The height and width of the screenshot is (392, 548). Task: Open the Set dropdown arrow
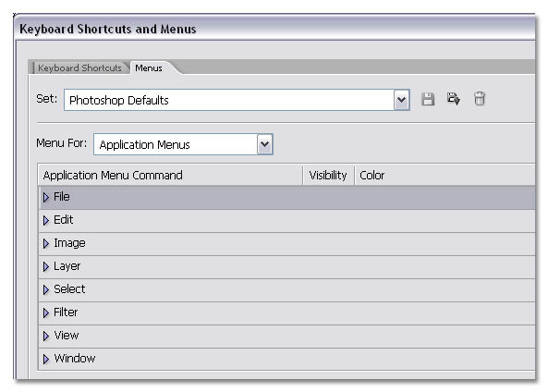click(402, 100)
